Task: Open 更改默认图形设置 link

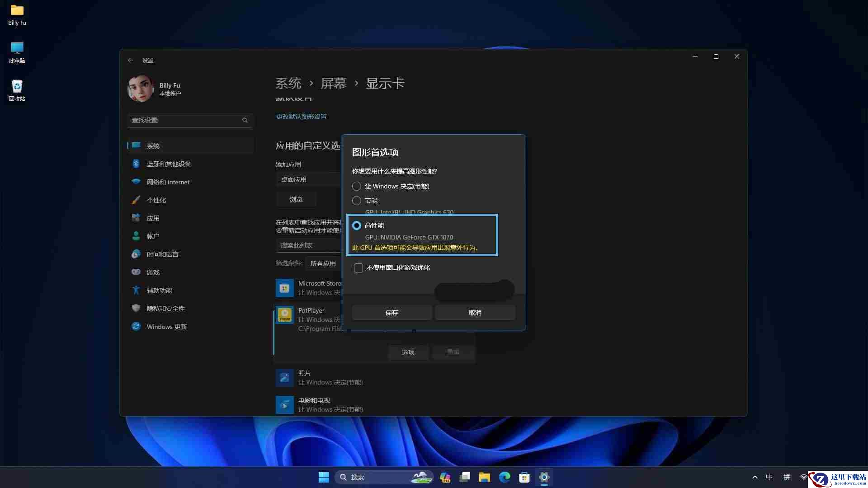Action: [x=301, y=117]
